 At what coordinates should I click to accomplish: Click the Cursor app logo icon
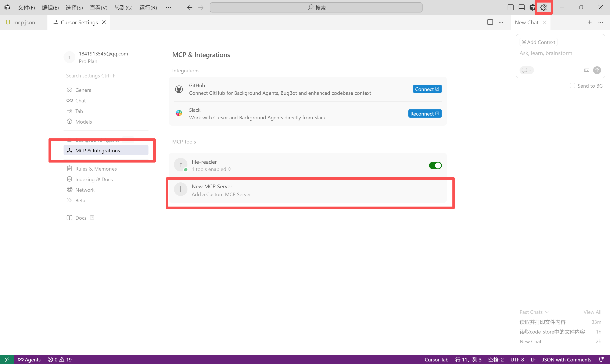(x=7, y=7)
